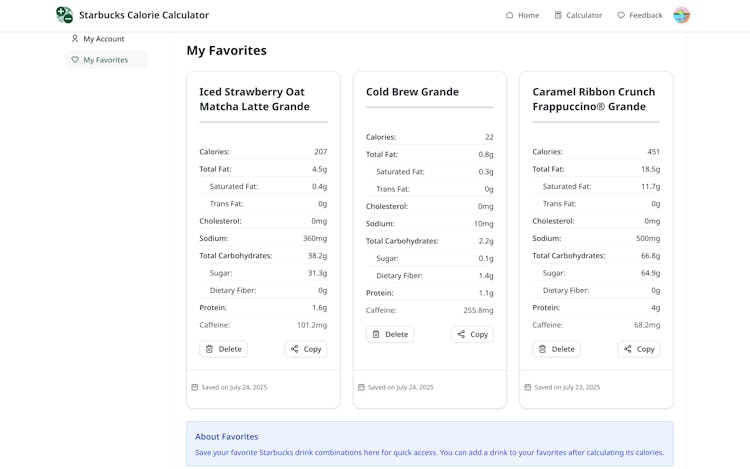
Task: Click the heart icon beside My Favorites
Action: [75, 59]
